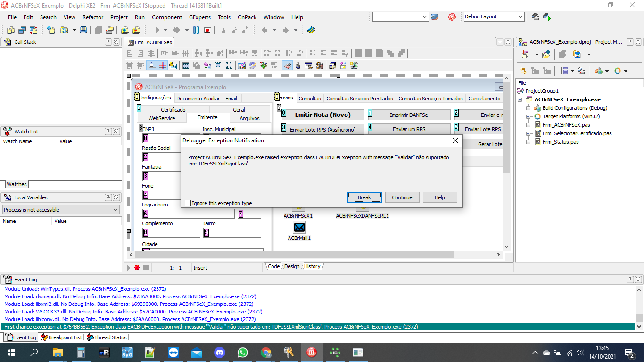Image resolution: width=644 pixels, height=362 pixels.
Task: Click the red globe icon in top toolbar
Action: (452, 17)
